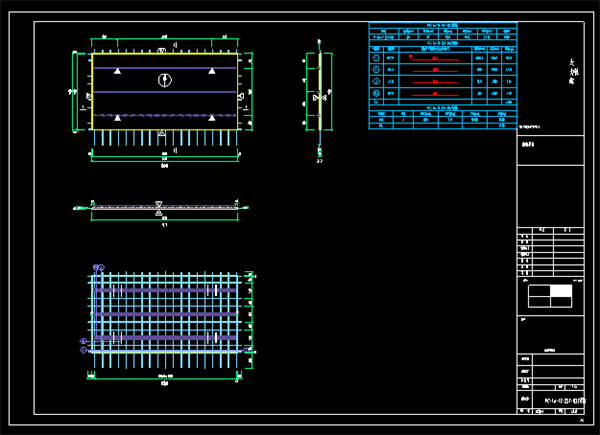
Task: Select the bottom thick purple bar in reinforcement plan
Action: pos(165,338)
